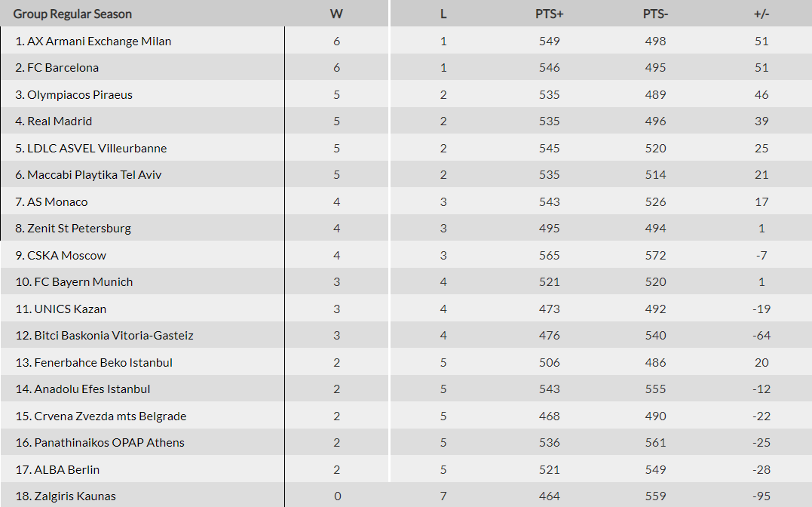Click the PTS+ column header
This screenshot has height=507, width=812.
point(549,14)
